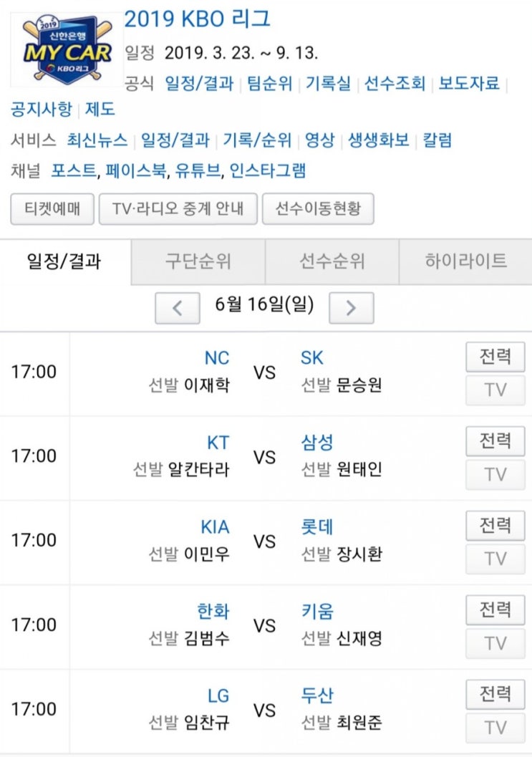Viewport: 532px width, 757px height.
Task: Open TV info for the LG vs 두산 game
Action: tap(495, 725)
